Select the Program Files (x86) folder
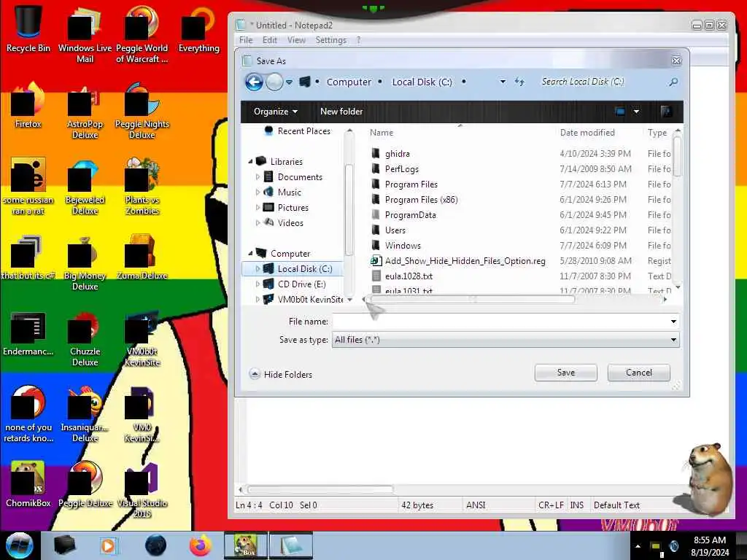Image resolution: width=747 pixels, height=560 pixels. click(x=421, y=200)
